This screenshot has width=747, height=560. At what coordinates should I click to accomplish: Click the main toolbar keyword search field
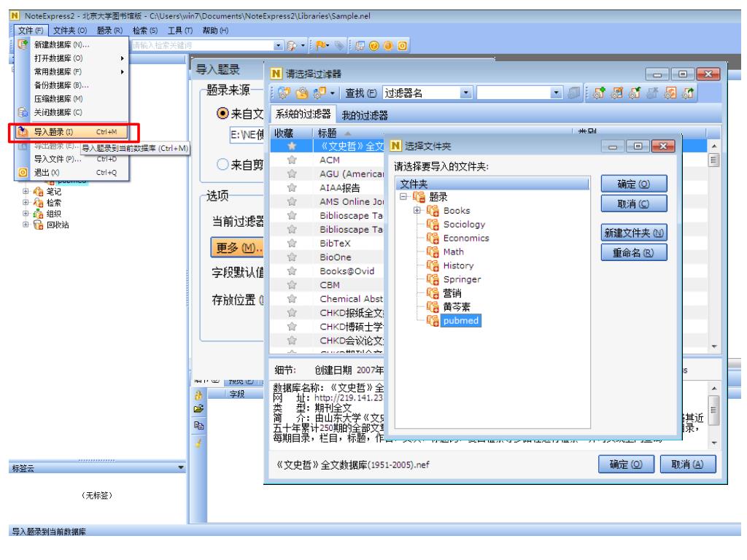point(203,46)
